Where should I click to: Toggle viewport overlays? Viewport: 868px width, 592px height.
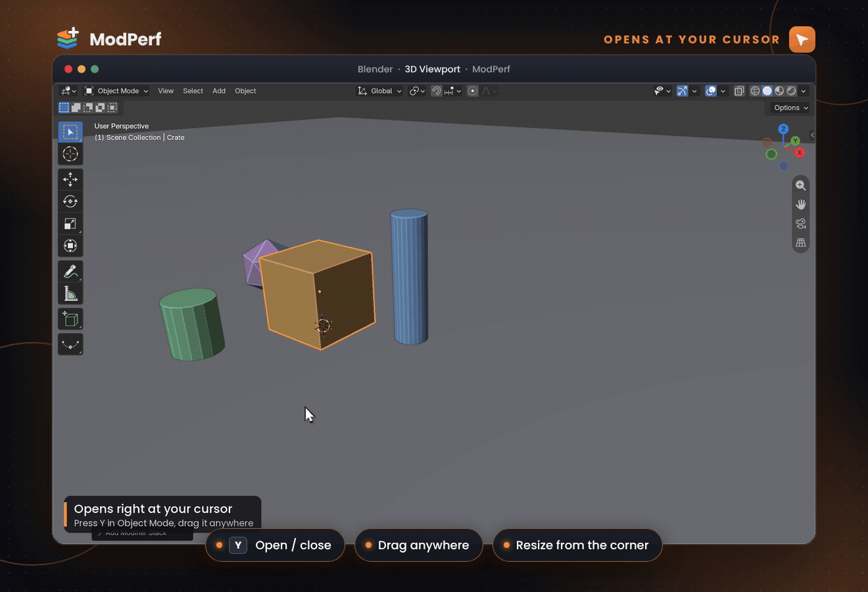[711, 91]
